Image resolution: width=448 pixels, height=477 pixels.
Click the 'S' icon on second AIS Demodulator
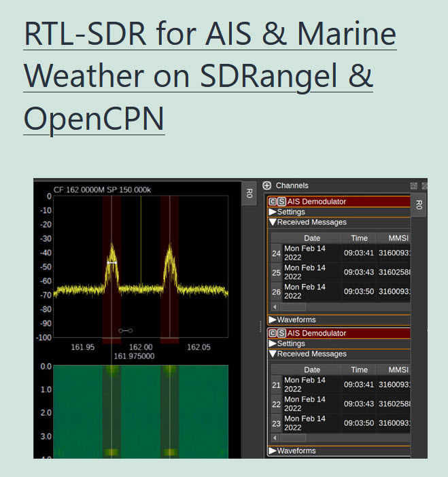(x=281, y=334)
